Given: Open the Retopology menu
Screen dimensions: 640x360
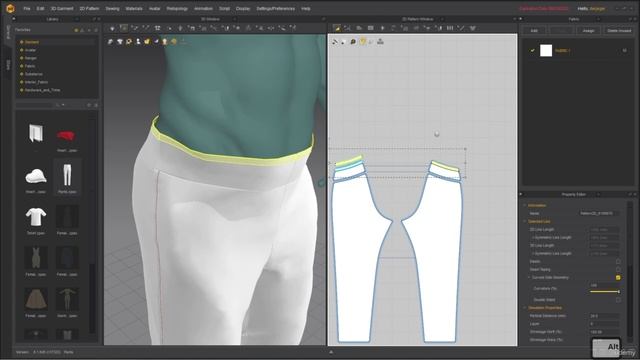Looking at the screenshot, I should [x=177, y=9].
